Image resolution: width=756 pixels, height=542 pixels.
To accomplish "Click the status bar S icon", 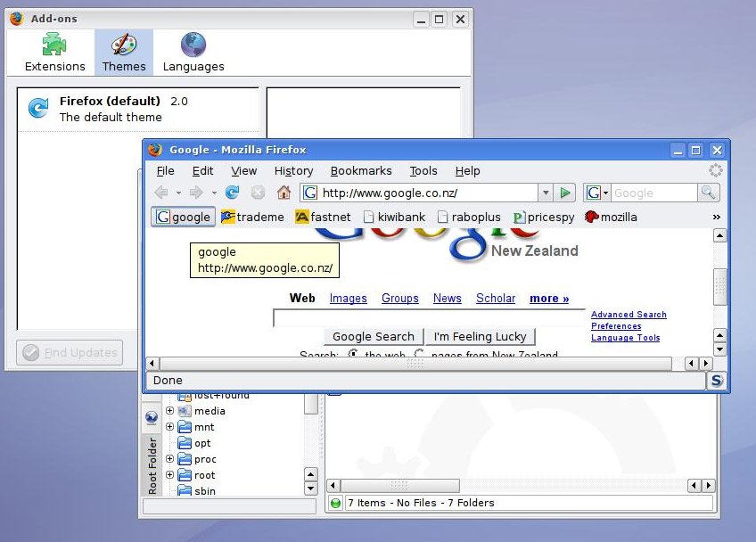I will click(x=716, y=381).
